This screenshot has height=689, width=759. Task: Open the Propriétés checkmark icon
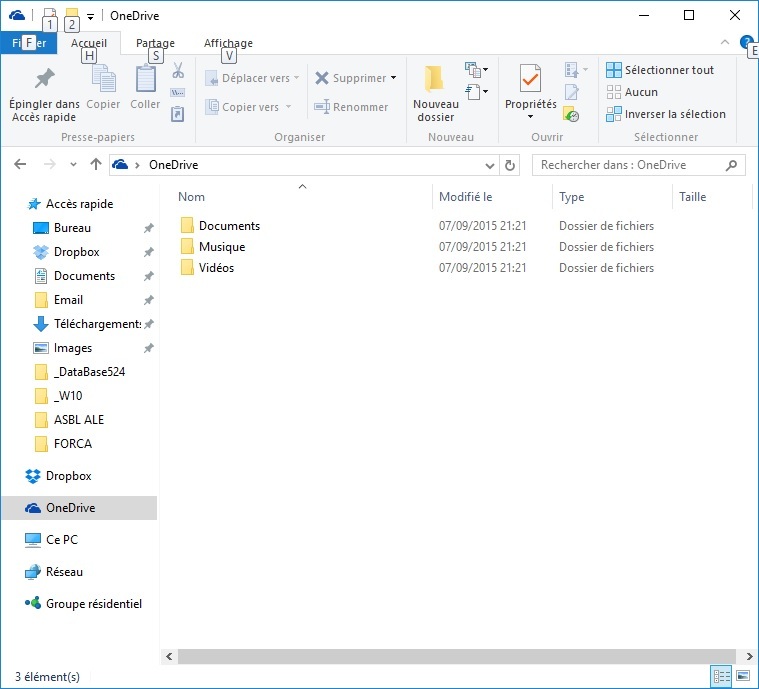tap(531, 78)
